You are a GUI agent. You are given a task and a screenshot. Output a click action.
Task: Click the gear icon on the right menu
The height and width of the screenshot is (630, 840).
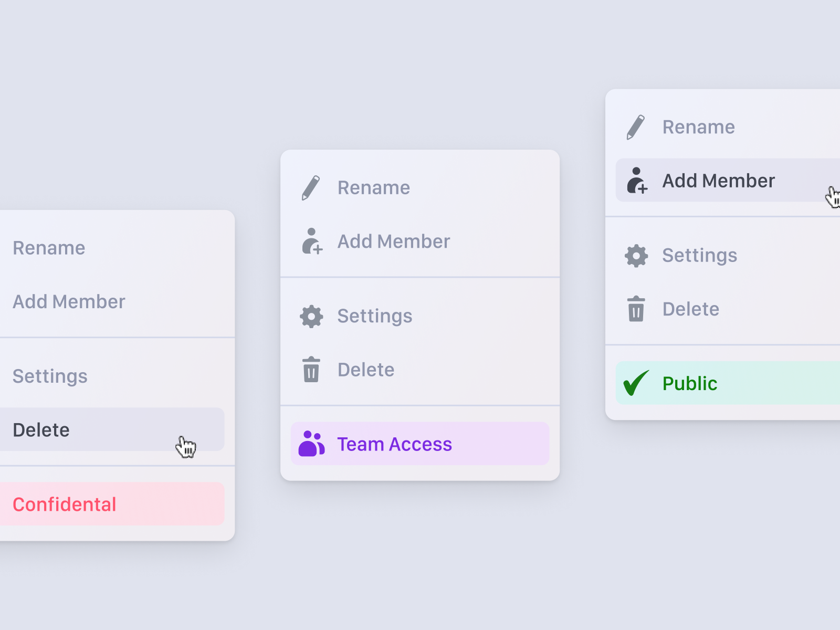point(635,256)
